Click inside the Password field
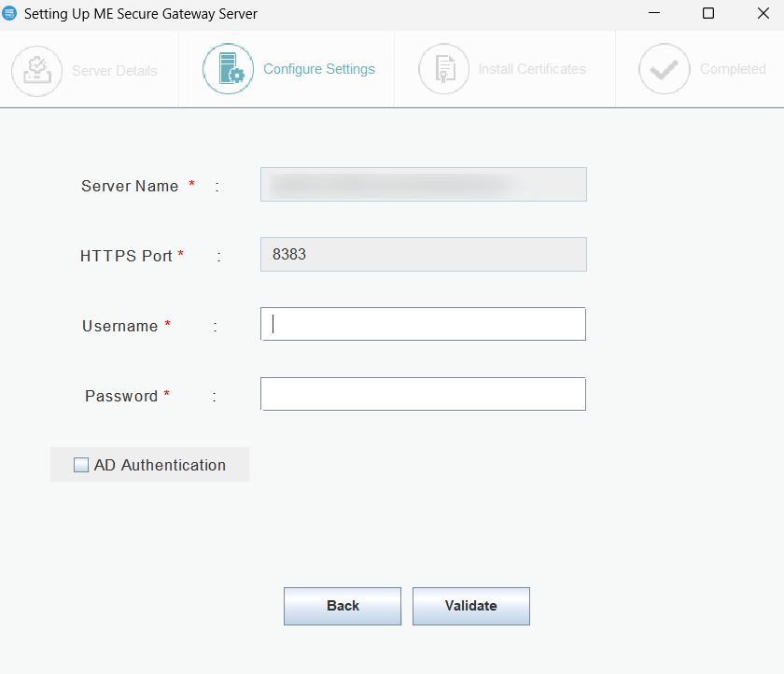784x674 pixels. click(x=423, y=394)
